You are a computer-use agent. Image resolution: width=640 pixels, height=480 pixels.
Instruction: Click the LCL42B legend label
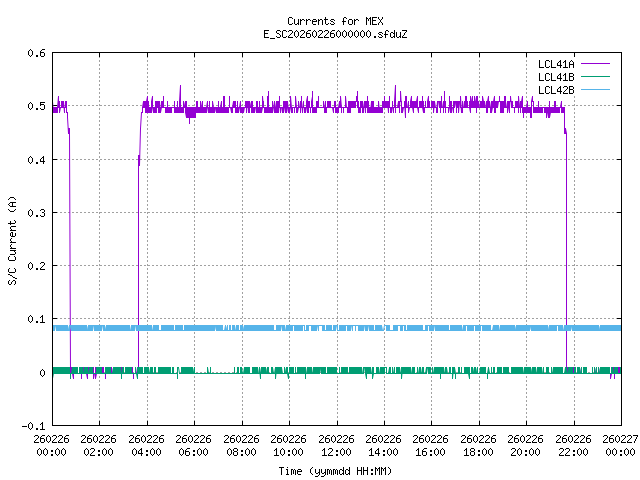(555, 90)
